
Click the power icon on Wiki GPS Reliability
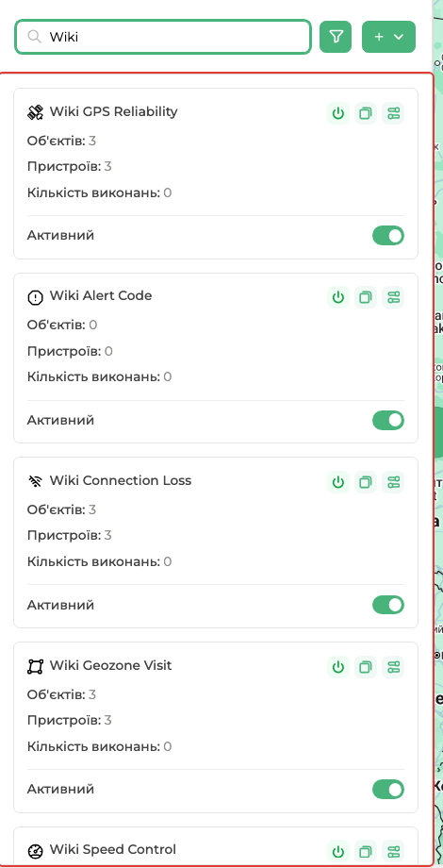coord(338,113)
